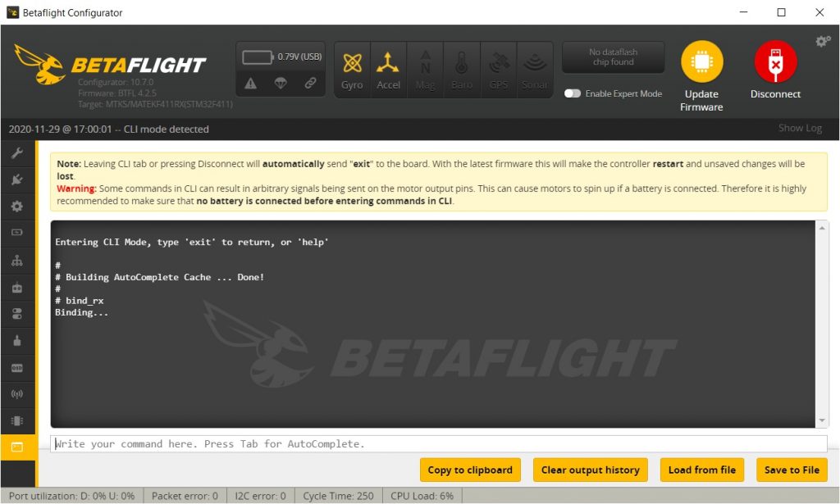This screenshot has width=840, height=504.
Task: Minimize the Betaflight Configurator window
Action: tap(743, 12)
